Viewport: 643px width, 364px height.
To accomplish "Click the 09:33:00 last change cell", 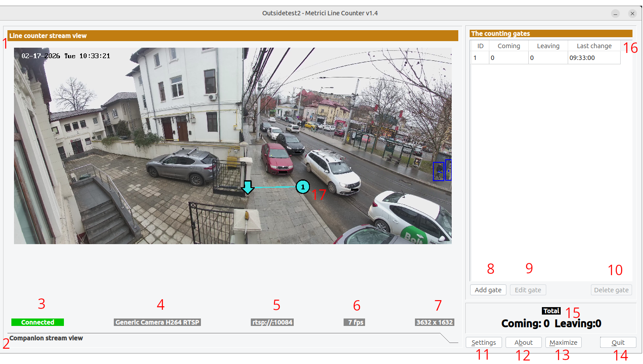I will (x=594, y=58).
